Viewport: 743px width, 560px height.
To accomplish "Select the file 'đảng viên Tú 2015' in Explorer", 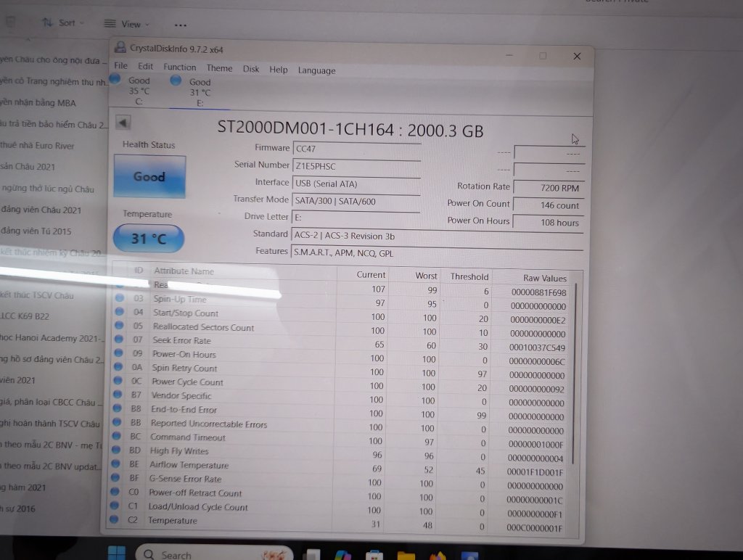I will pyautogui.click(x=36, y=231).
